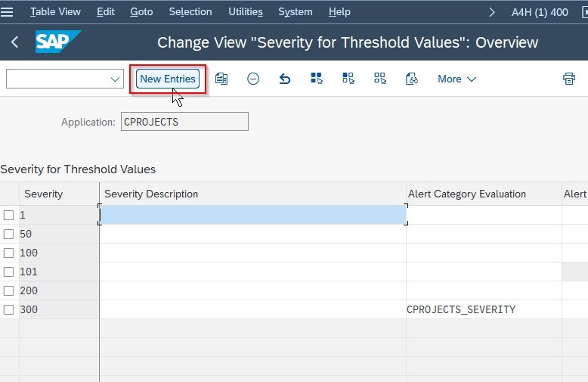Click the Severity Description cell for severity 200
The height and width of the screenshot is (382, 588).
pyautogui.click(x=252, y=290)
